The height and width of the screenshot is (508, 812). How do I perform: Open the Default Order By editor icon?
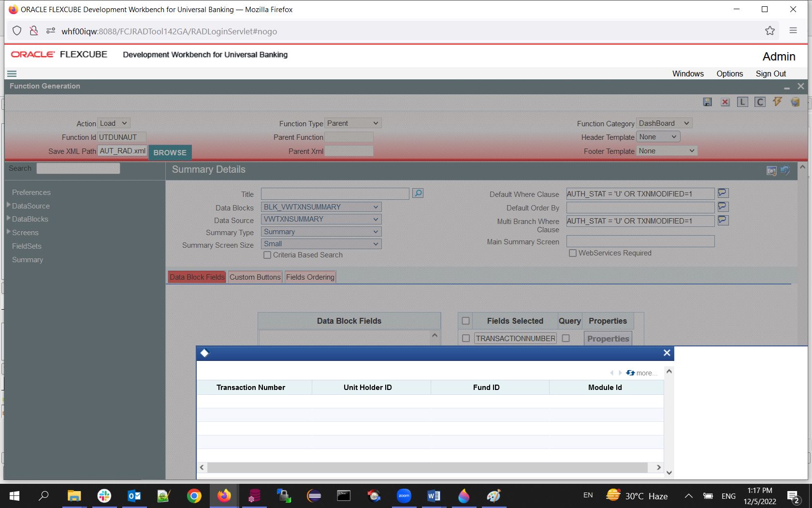click(723, 207)
